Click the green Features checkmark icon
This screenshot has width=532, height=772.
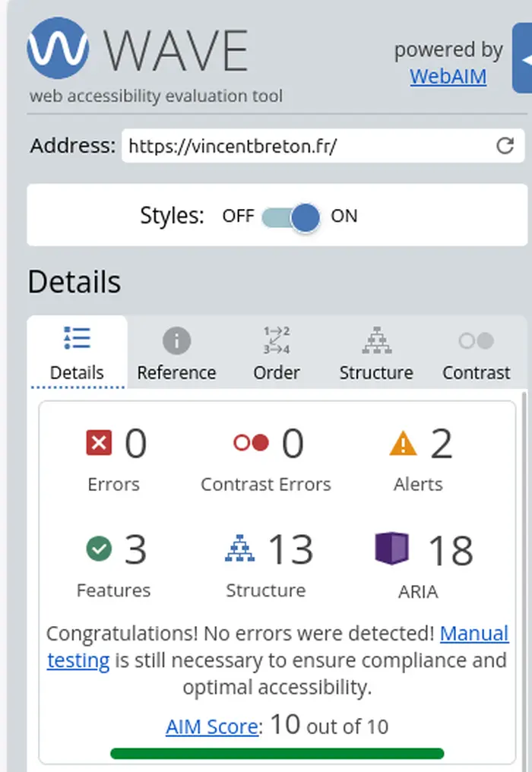pos(99,549)
